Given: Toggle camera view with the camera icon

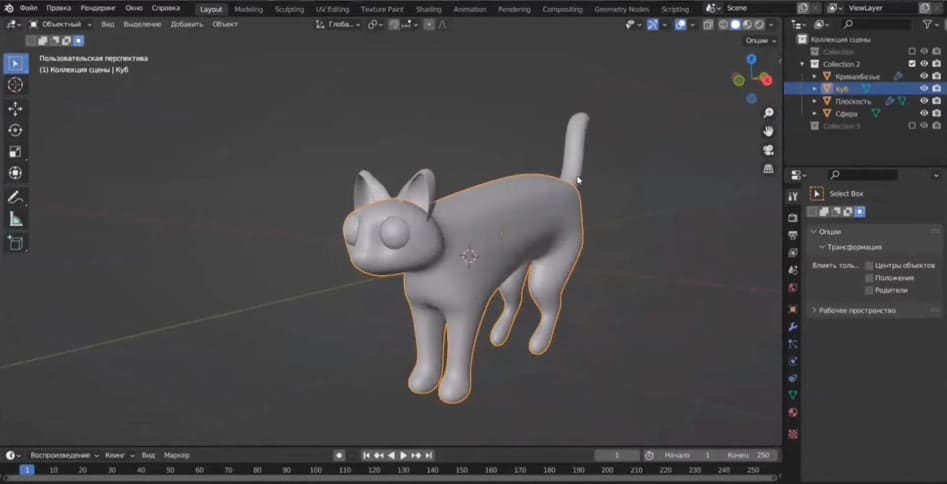Looking at the screenshot, I should click(x=768, y=150).
